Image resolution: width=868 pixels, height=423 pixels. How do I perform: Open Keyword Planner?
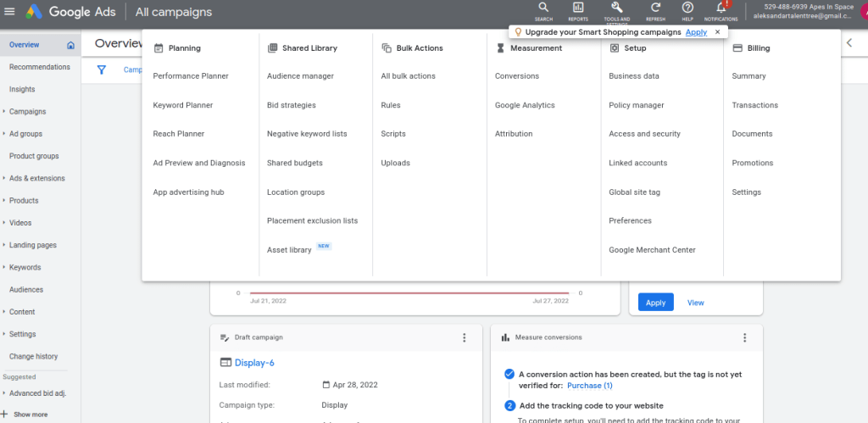[183, 105]
